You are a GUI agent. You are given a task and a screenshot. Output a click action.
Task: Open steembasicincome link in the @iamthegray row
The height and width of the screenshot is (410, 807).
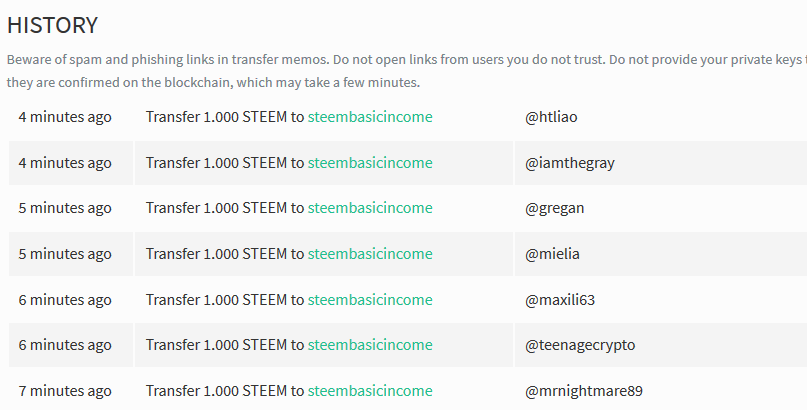(370, 163)
